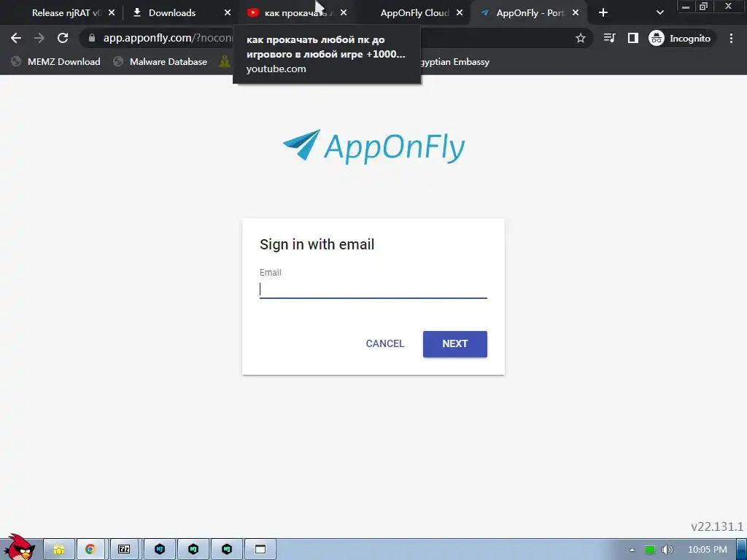Open the Malware Database bookmark

point(160,61)
